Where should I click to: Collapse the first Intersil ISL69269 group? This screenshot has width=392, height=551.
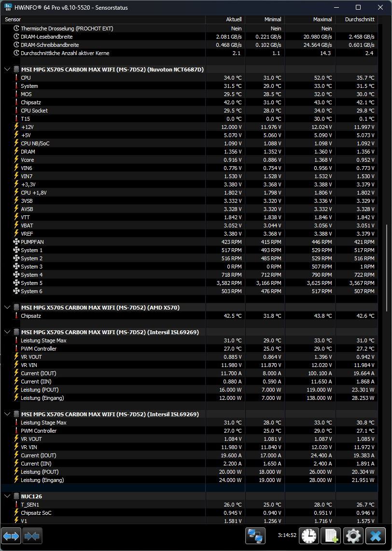tap(7, 332)
